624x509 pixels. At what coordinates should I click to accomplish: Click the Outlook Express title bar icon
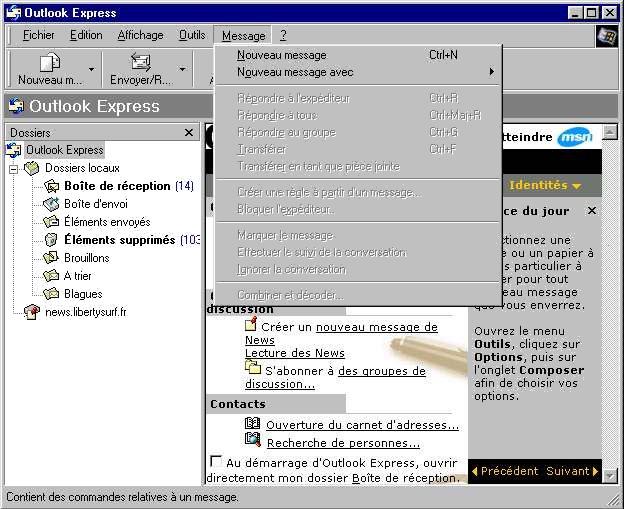coord(14,13)
